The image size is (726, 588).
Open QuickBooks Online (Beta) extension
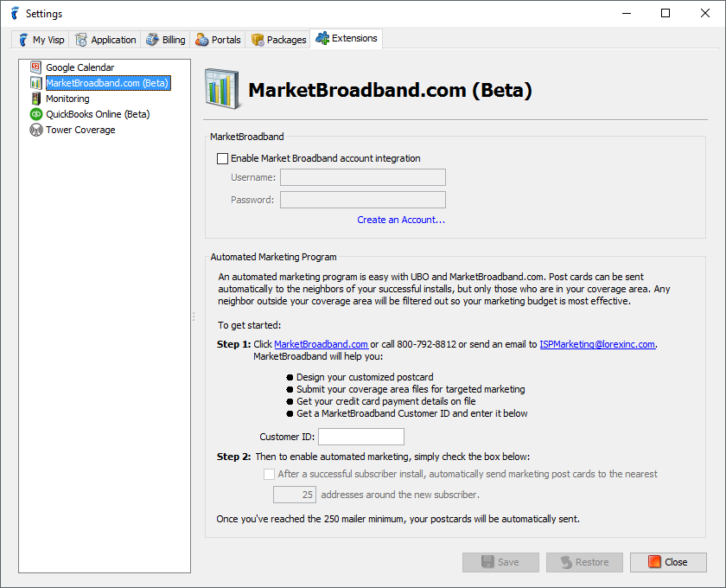[x=98, y=114]
